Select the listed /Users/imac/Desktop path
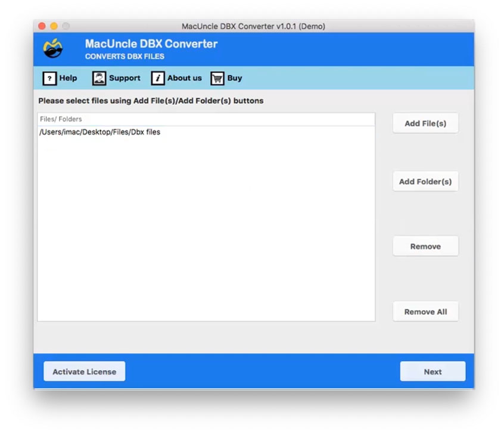The image size is (504, 434). pyautogui.click(x=100, y=132)
